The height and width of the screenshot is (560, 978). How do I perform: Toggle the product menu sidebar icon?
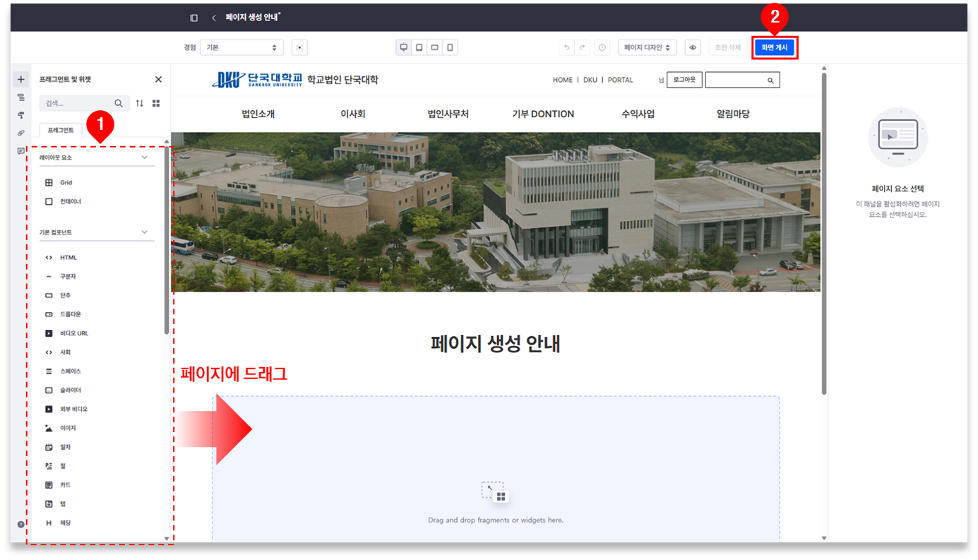click(194, 18)
